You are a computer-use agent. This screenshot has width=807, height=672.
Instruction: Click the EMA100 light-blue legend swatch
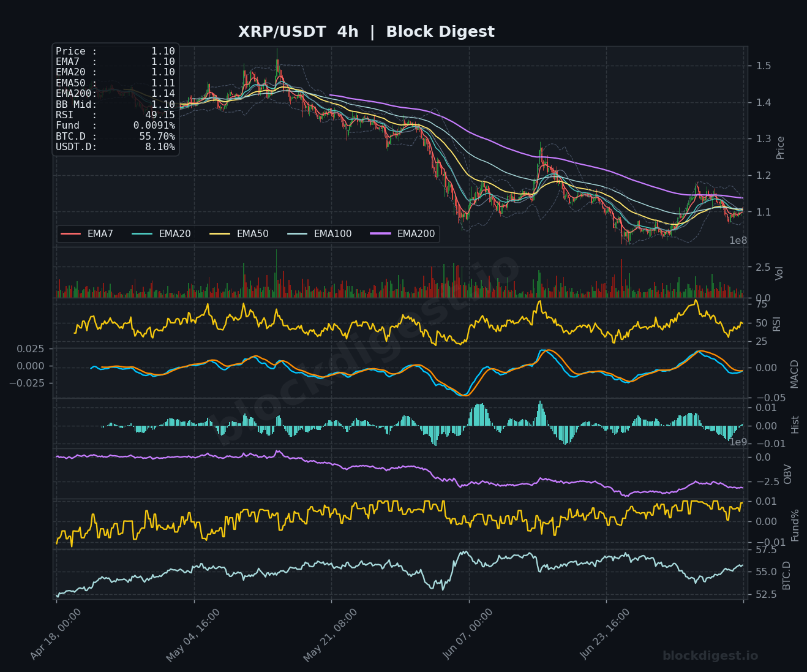click(297, 234)
